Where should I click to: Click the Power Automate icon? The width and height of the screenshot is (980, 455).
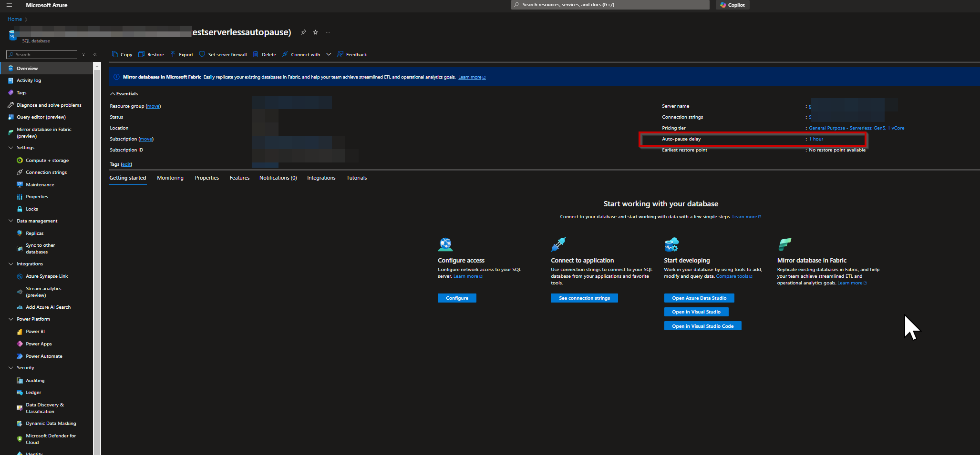point(20,356)
